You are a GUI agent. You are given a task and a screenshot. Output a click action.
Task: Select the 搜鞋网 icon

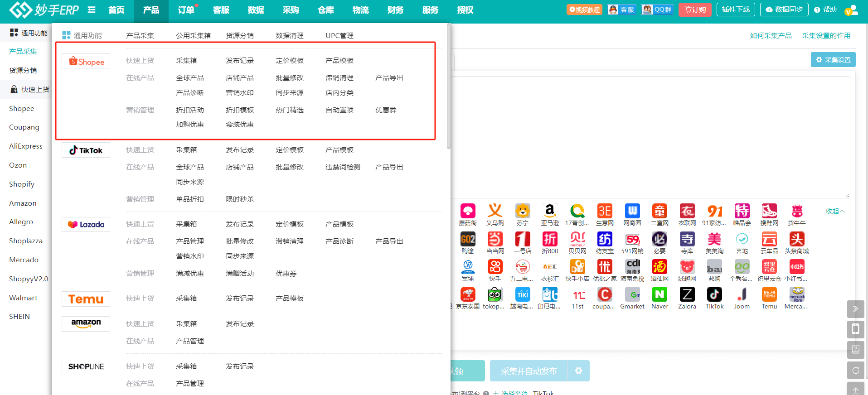pos(769,211)
